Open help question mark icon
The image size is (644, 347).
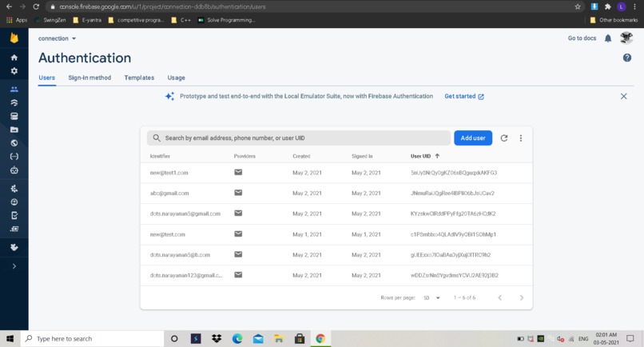pos(626,58)
